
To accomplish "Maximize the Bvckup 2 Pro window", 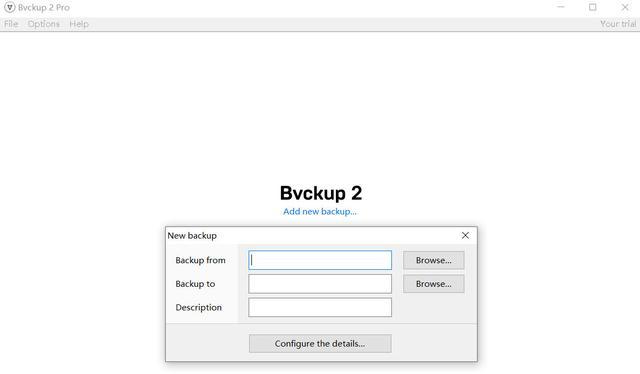I will tap(593, 7).
